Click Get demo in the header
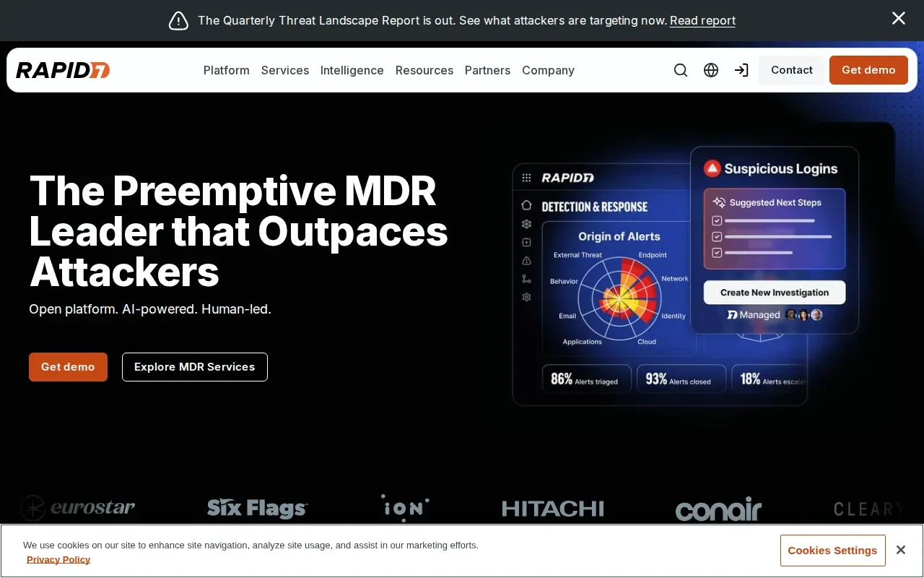The image size is (924, 578). coord(868,70)
